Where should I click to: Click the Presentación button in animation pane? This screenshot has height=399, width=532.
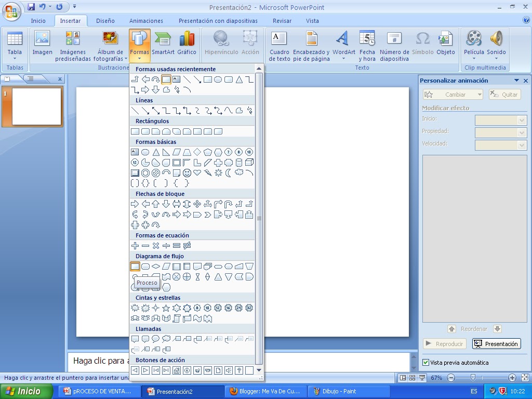(496, 344)
